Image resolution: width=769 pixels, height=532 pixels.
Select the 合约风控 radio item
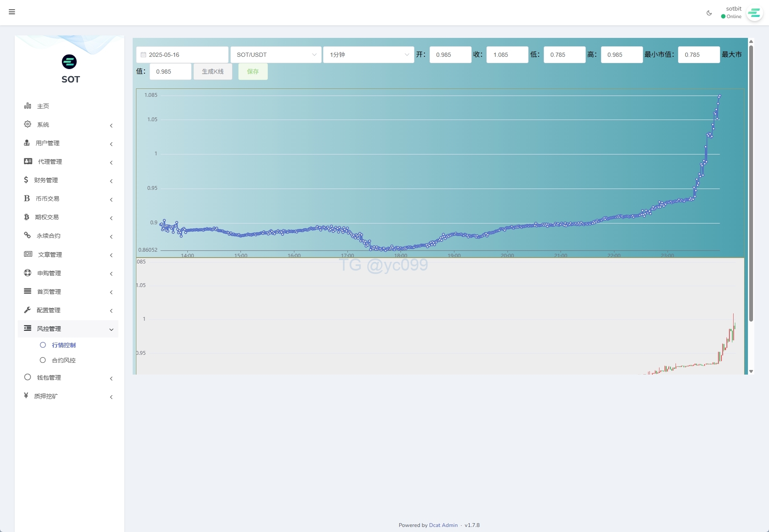point(43,360)
